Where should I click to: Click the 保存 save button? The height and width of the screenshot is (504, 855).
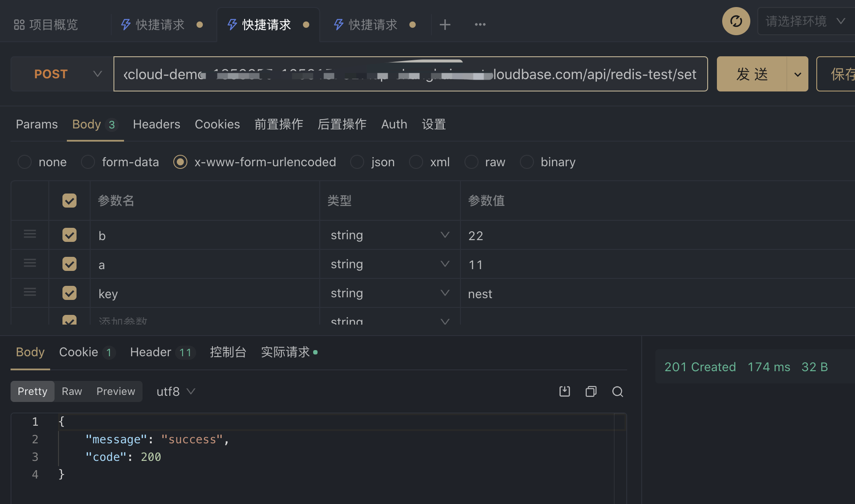click(837, 74)
